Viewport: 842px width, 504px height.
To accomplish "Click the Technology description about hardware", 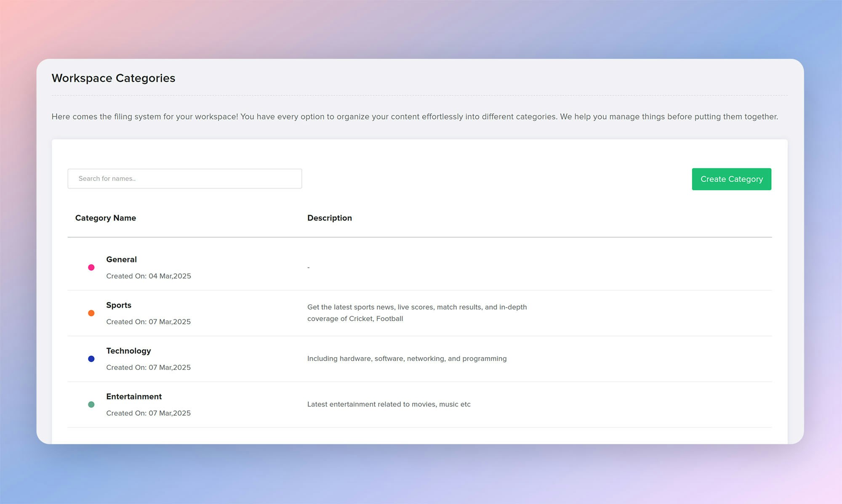I will 407,358.
